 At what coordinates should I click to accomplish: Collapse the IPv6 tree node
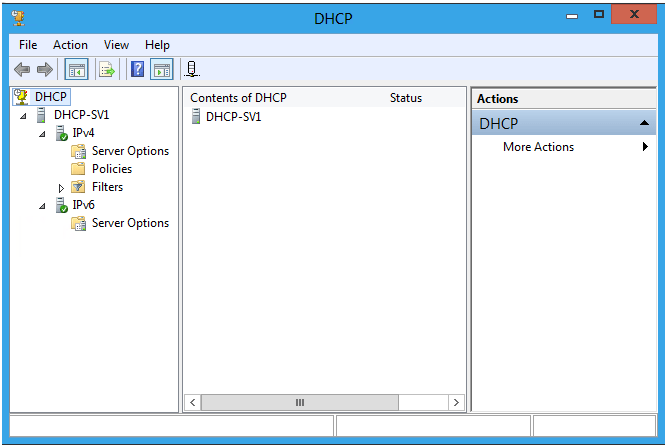(42, 206)
